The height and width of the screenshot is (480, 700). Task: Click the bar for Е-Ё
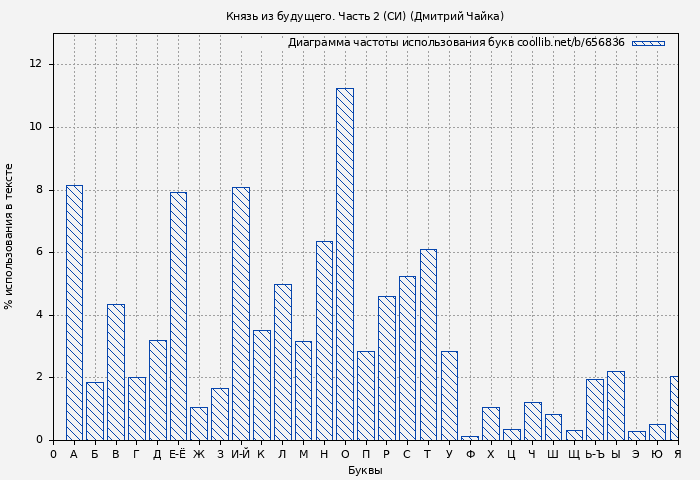coord(178,316)
